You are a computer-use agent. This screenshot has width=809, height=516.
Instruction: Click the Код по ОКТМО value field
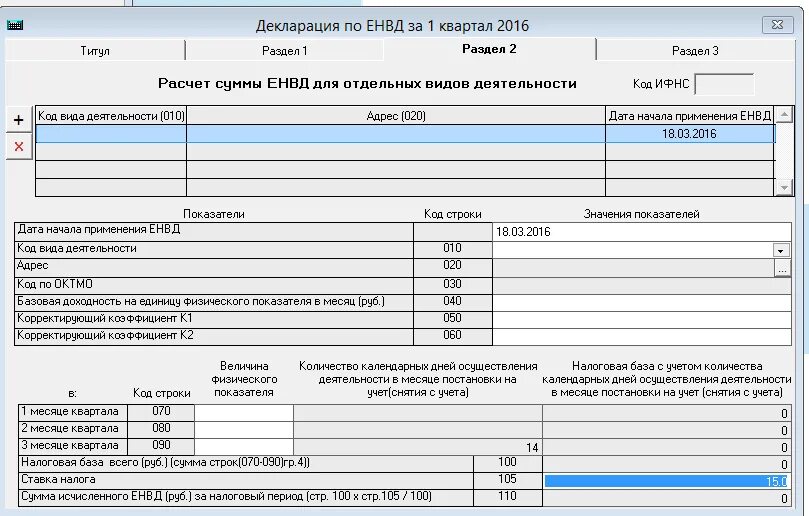641,285
